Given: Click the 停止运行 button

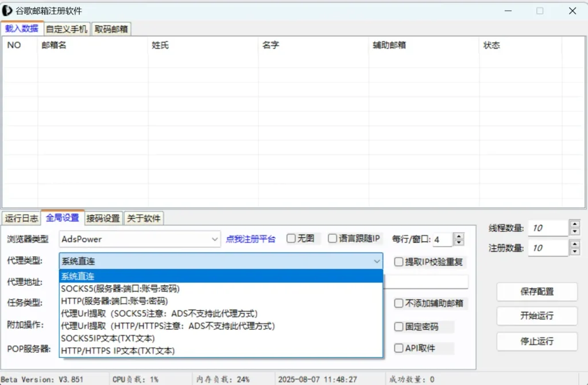Looking at the screenshot, I should (x=537, y=341).
